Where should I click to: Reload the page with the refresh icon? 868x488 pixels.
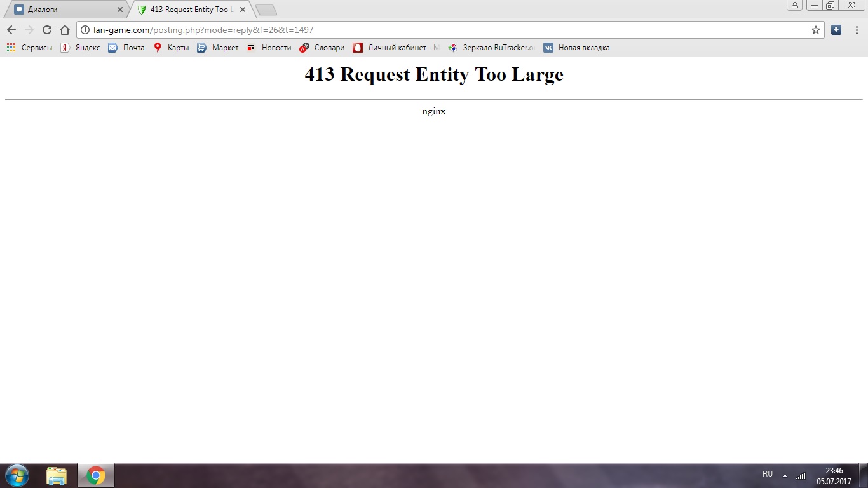tap(46, 30)
